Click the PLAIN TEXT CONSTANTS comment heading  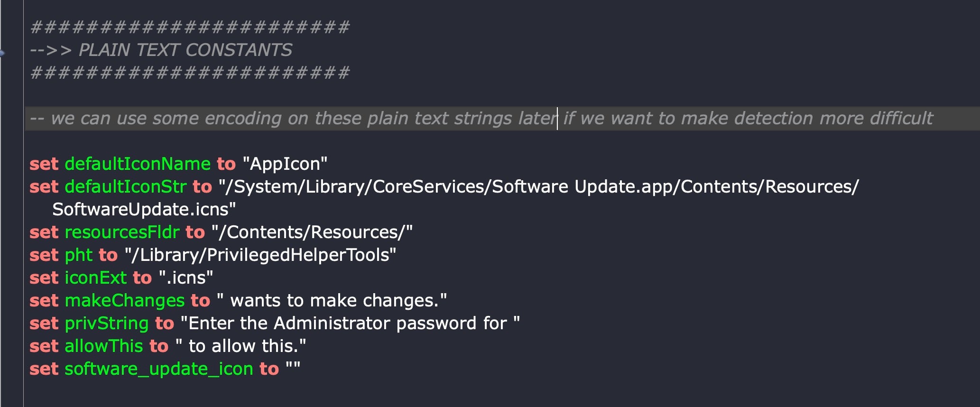185,50
